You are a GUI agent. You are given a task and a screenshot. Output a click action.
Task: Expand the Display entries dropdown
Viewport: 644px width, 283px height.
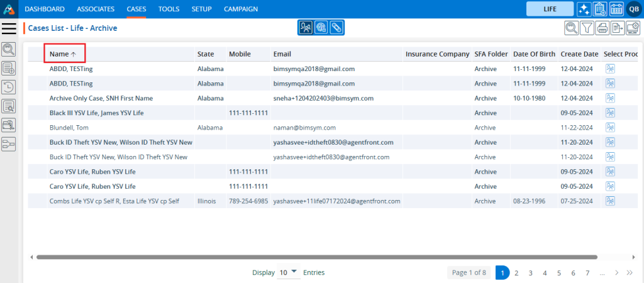(x=289, y=272)
